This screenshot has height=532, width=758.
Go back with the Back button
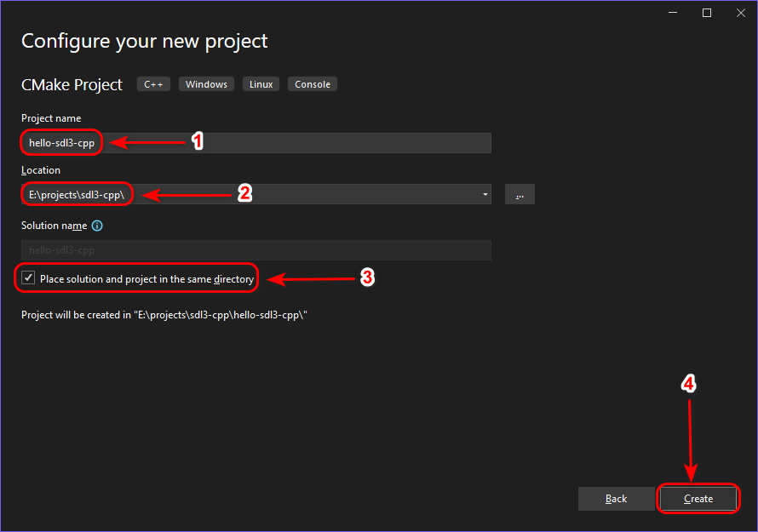tap(616, 499)
